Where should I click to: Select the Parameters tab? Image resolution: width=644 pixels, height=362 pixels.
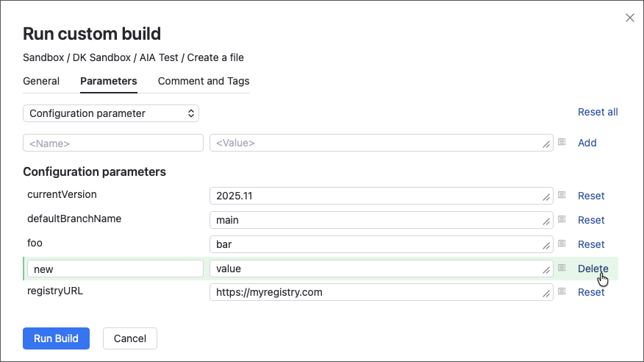pos(108,81)
